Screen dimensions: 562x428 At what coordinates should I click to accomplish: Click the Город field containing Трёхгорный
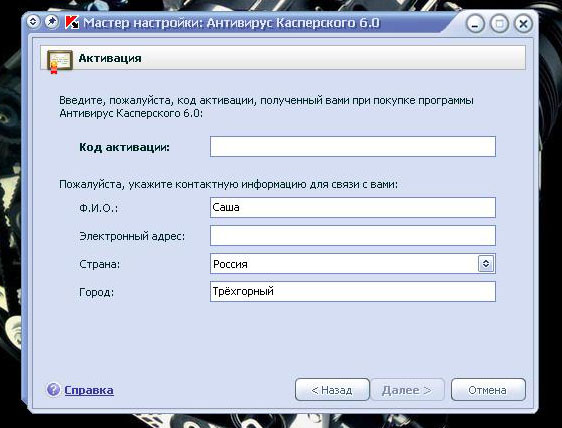tap(353, 291)
